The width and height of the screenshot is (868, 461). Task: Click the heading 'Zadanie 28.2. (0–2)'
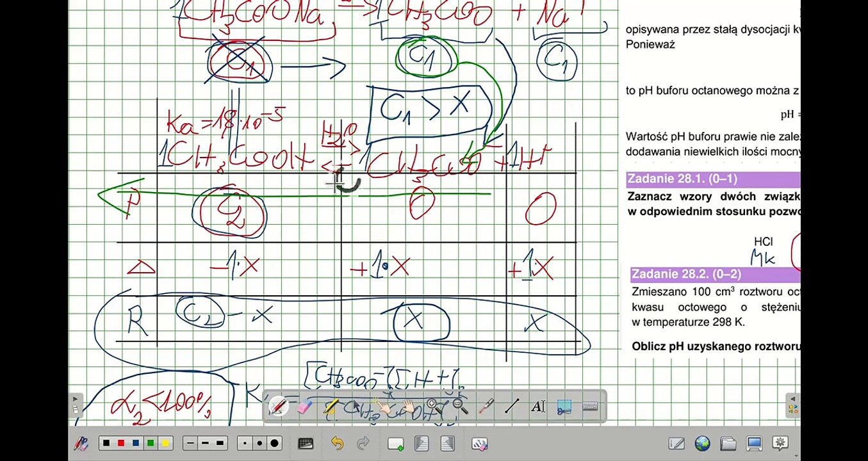(x=686, y=274)
